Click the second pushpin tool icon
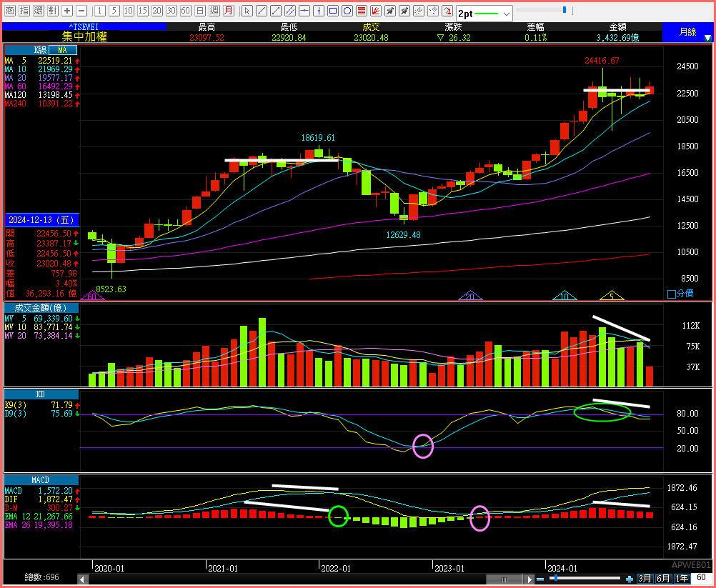 [x=404, y=11]
